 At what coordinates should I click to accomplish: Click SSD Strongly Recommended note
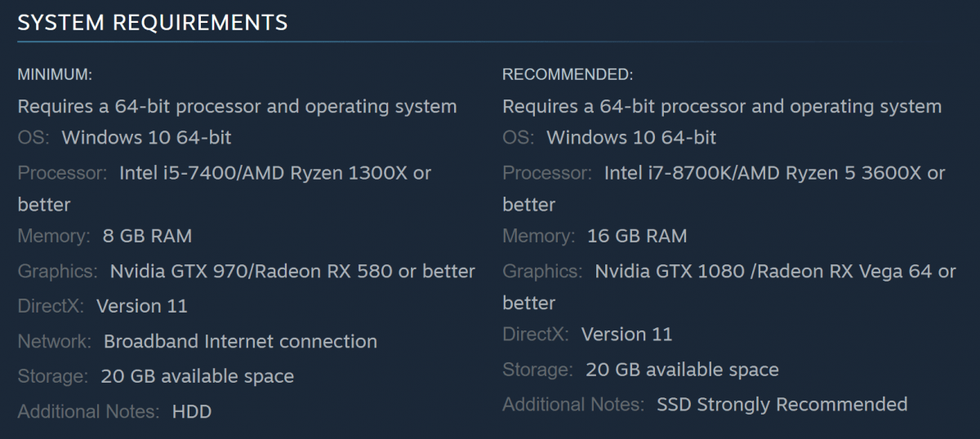(782, 405)
